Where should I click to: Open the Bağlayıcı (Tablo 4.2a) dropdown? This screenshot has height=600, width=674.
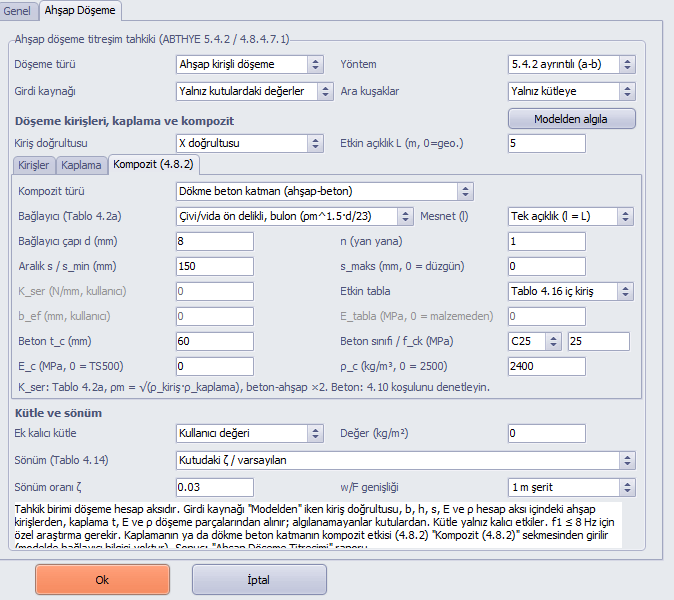(x=294, y=216)
